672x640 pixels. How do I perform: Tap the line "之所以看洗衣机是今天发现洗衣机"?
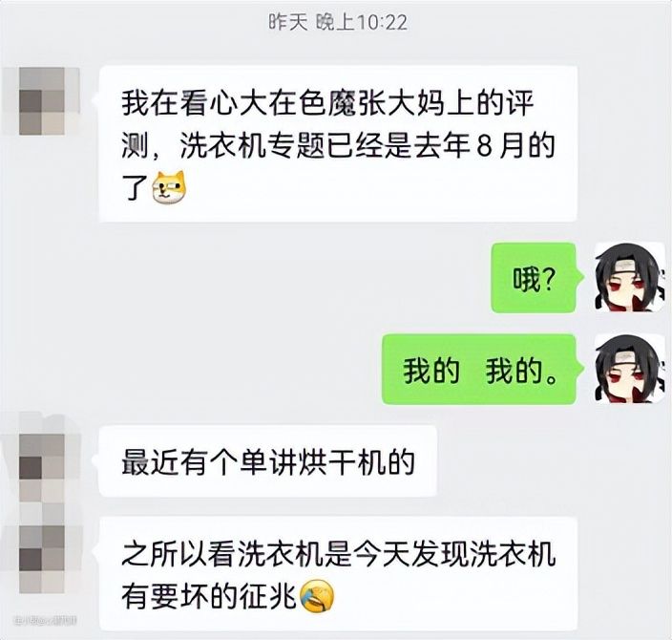tap(339, 554)
